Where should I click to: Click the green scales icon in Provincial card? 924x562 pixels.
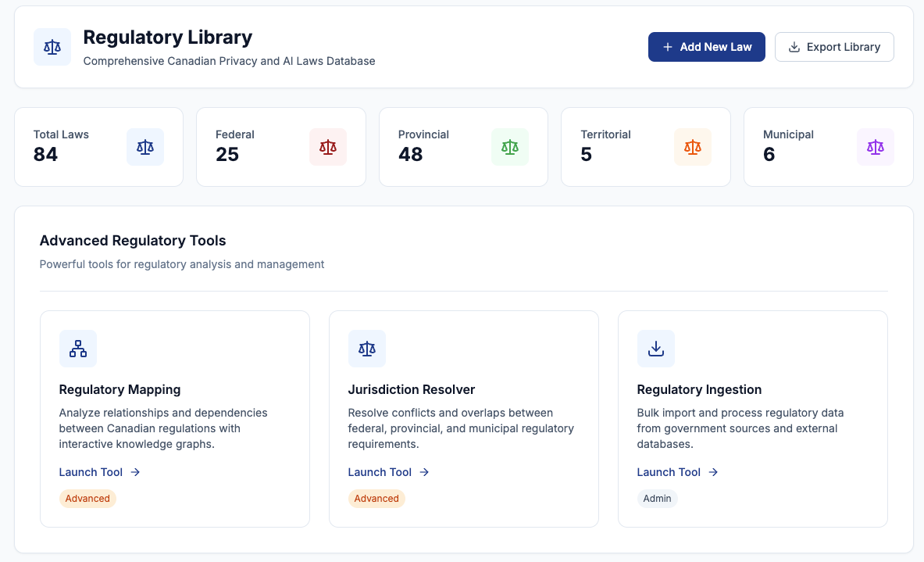(510, 147)
